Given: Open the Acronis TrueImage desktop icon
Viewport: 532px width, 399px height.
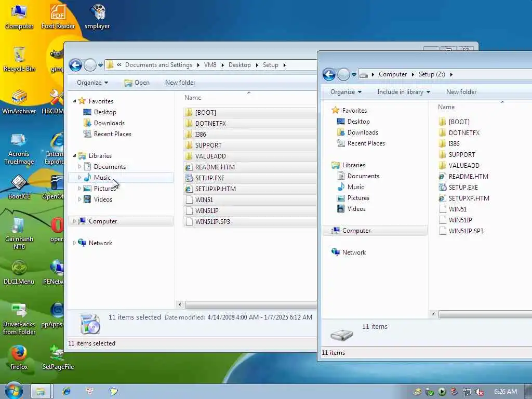Looking at the screenshot, I should tap(19, 148).
